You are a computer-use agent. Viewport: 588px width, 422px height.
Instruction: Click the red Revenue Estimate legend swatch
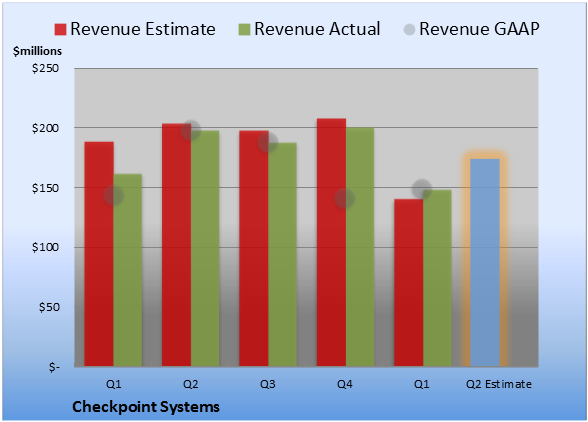(60, 29)
